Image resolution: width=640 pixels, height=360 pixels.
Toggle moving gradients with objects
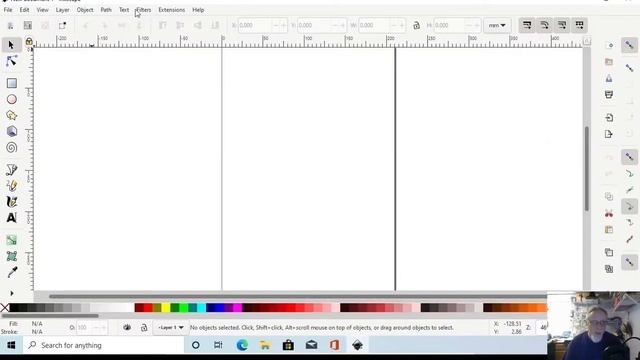562,25
